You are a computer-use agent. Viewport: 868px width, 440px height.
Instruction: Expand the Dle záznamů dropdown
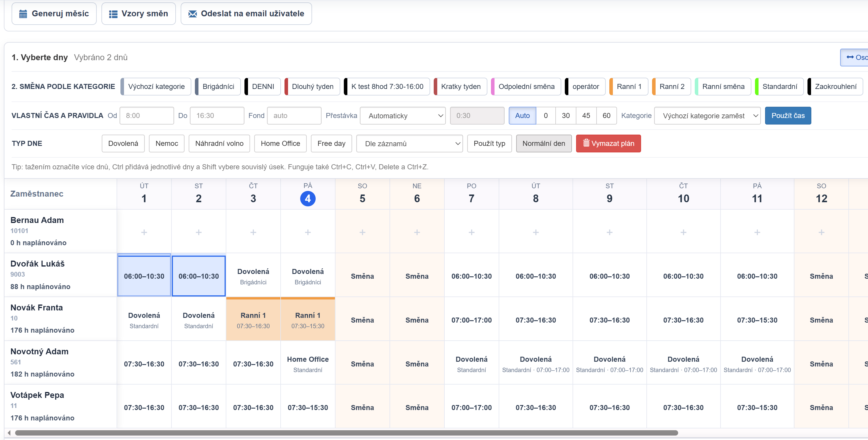[x=409, y=144]
